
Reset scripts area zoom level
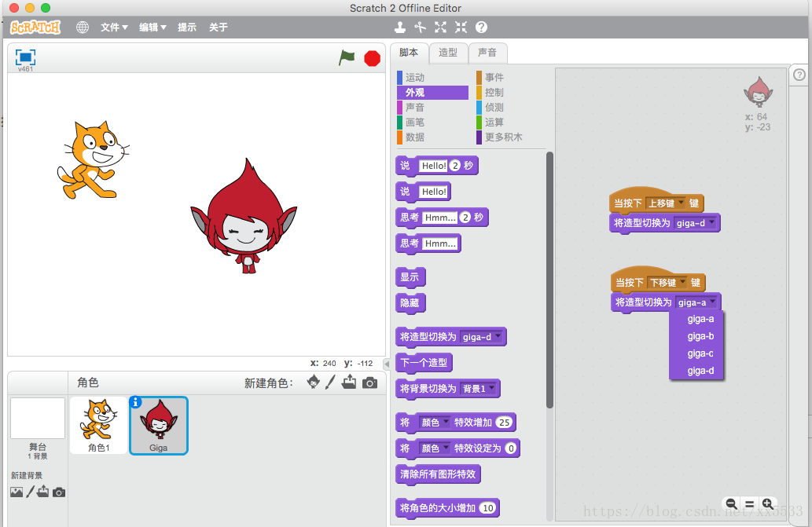[x=749, y=503]
